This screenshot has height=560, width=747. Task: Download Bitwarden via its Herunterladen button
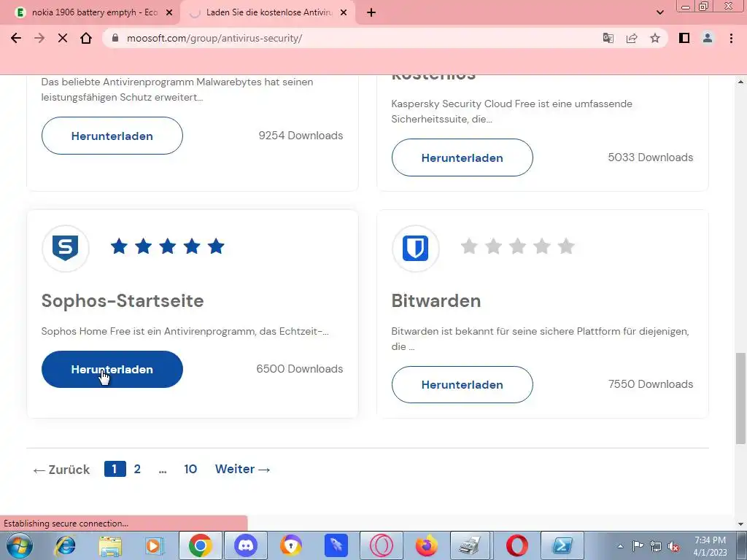coord(462,385)
